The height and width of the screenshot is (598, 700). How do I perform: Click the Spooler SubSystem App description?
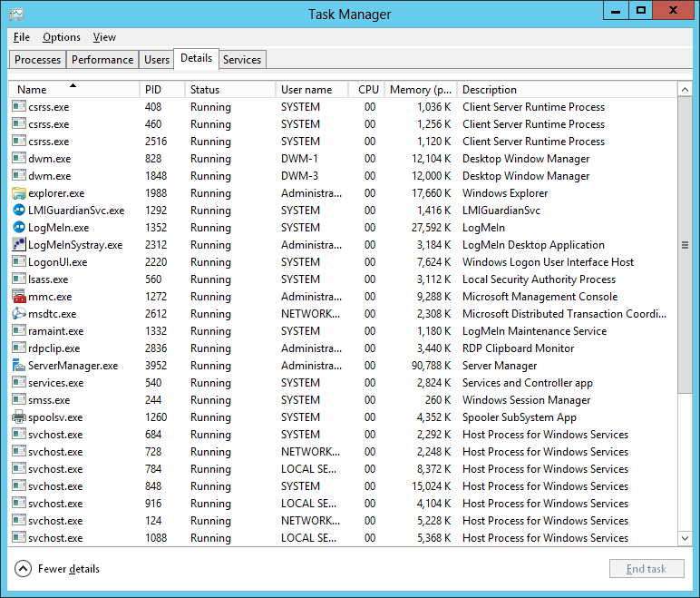[x=520, y=417]
